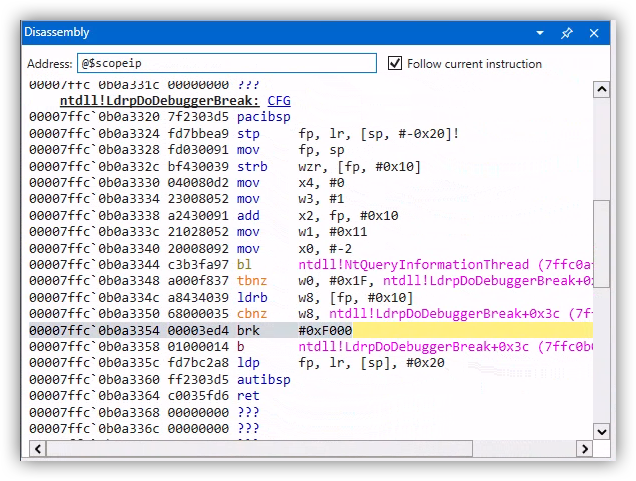Select the autibsp instruction row
Viewport: 636px width, 481px height.
[x=263, y=380]
